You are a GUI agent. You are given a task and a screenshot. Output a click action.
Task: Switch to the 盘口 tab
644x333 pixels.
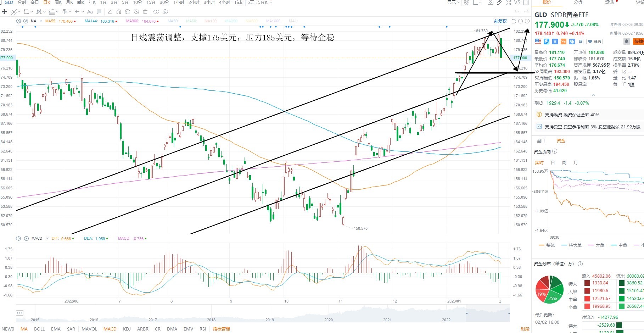[x=541, y=141]
